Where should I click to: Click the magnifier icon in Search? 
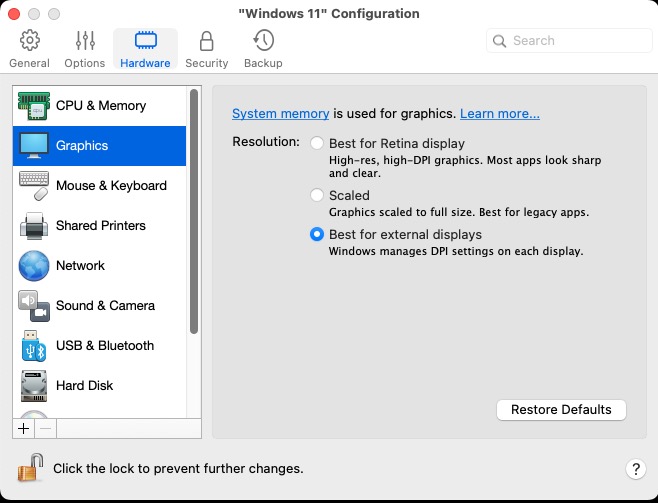point(499,41)
